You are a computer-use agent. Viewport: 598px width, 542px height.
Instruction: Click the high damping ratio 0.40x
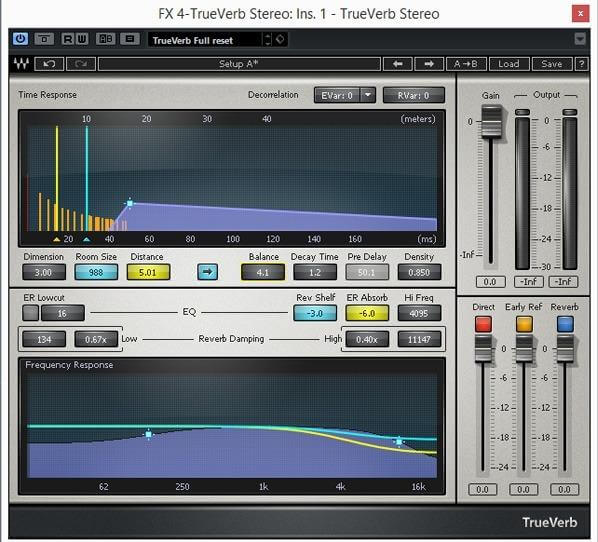[367, 339]
